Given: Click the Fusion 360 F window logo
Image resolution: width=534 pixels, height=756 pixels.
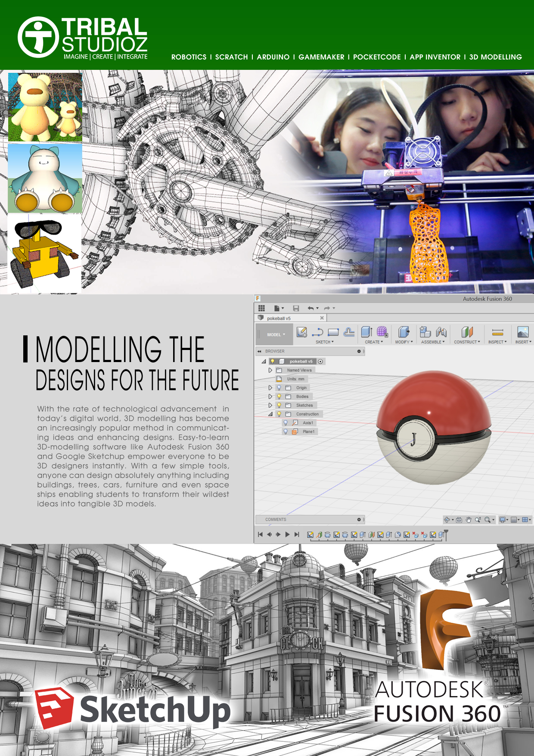Looking at the screenshot, I should click(x=258, y=298).
